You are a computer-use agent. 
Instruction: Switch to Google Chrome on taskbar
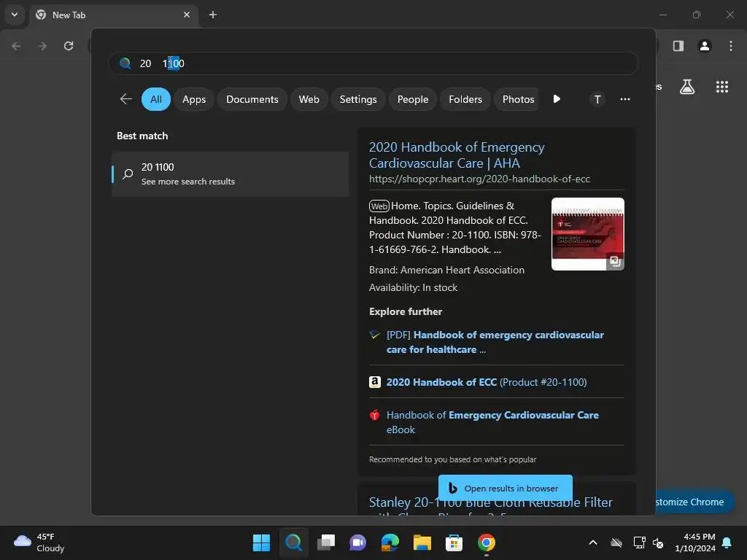point(487,542)
